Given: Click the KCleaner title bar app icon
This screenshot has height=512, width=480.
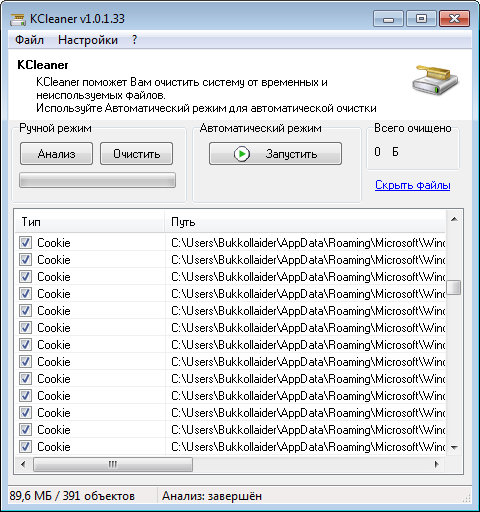Looking at the screenshot, I should tap(17, 19).
